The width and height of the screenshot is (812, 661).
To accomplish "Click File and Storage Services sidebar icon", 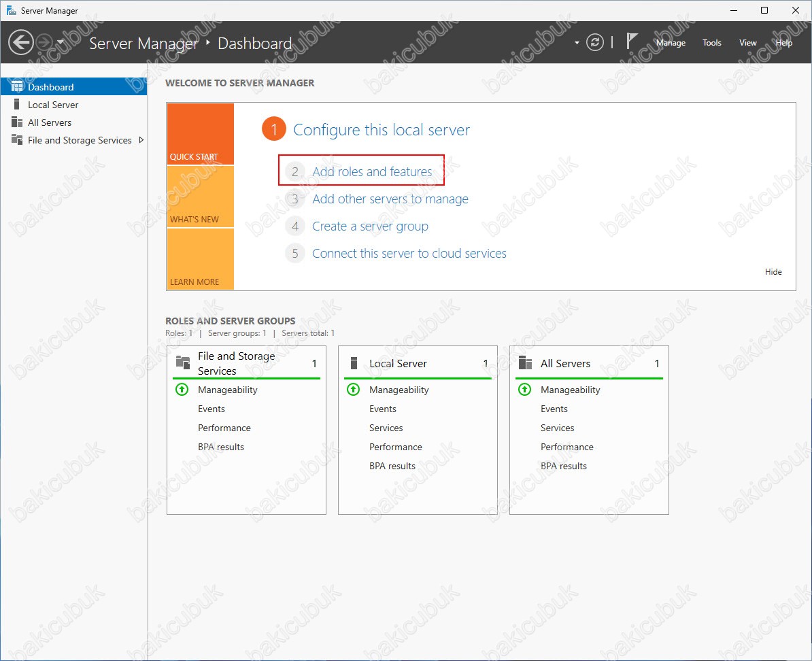I will 17,140.
